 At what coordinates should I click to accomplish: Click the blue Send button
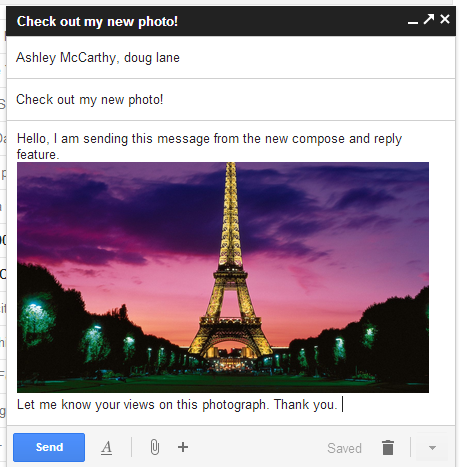[x=49, y=447]
